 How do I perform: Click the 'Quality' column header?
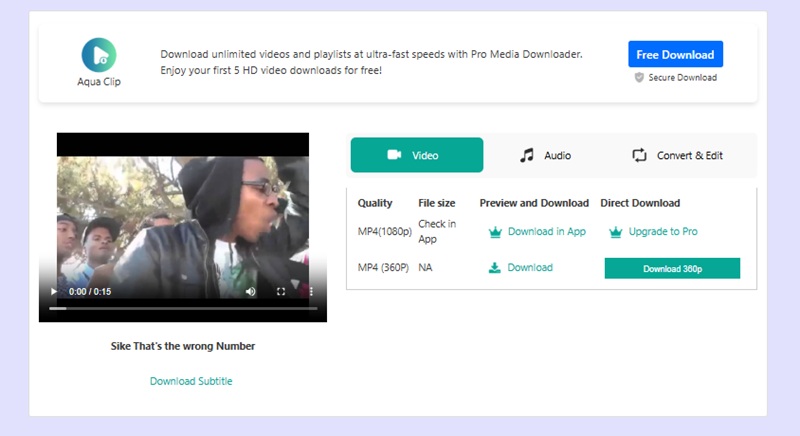[x=375, y=203]
